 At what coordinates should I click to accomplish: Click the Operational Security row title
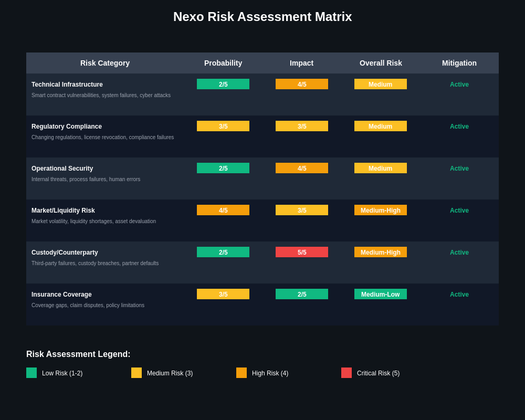[62, 169]
